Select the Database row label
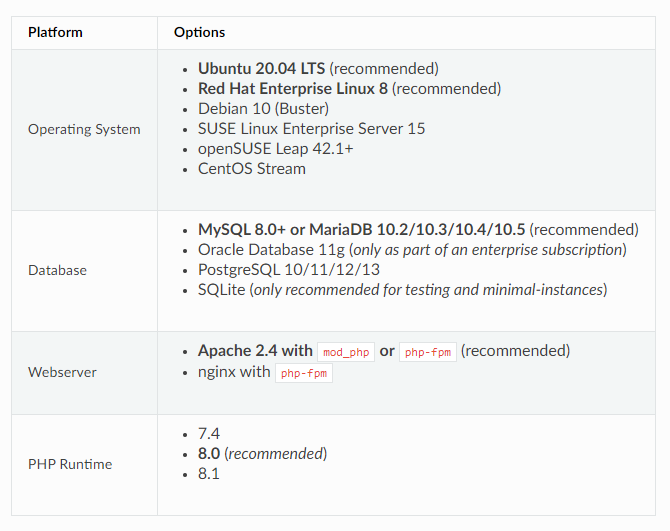 point(57,270)
